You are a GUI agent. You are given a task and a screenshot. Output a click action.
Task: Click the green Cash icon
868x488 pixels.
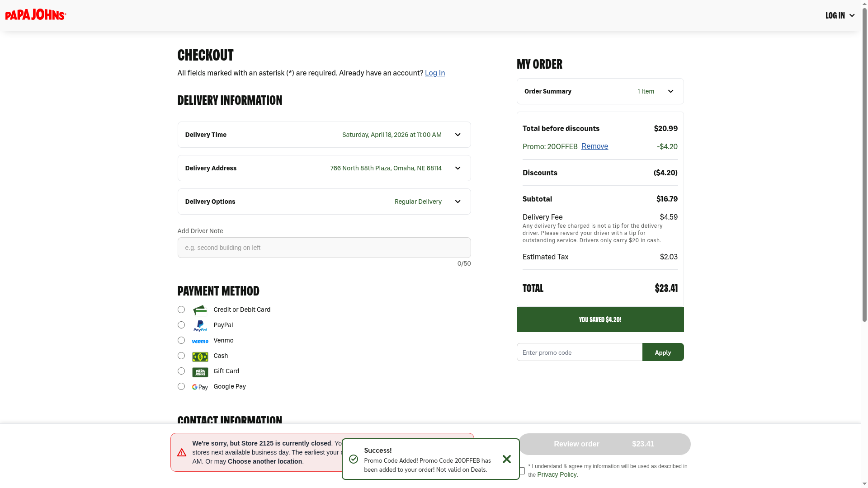(x=200, y=357)
